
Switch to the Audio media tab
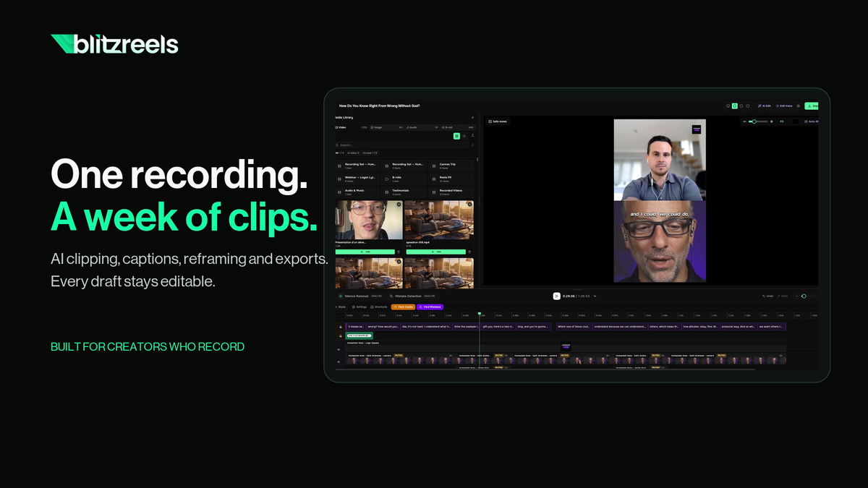422,127
